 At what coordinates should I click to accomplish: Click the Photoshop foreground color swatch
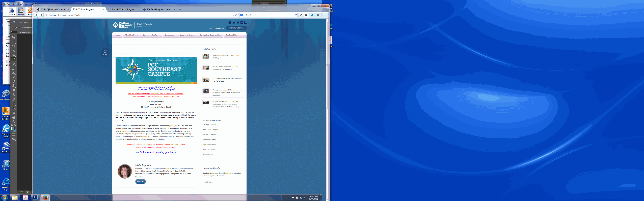point(13,129)
